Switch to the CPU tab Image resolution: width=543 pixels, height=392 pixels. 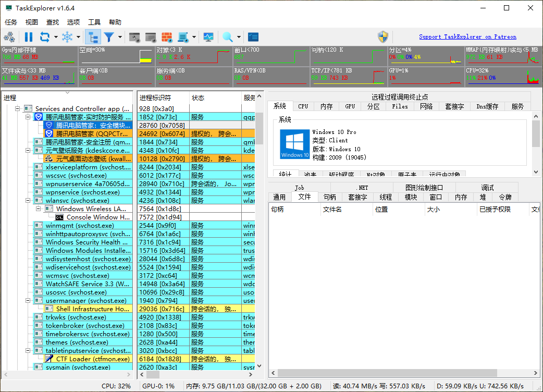click(303, 106)
